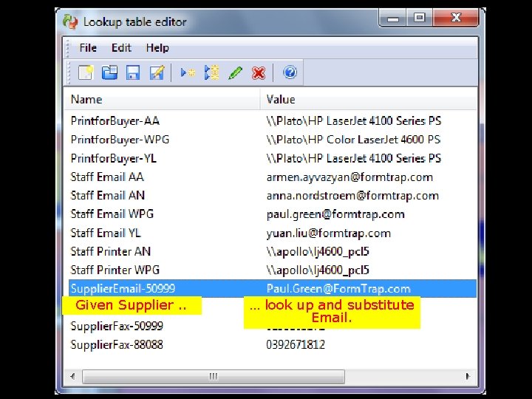Click the value yuan.liu@formtrap.com
Screen dimensions: 532x399
[x=328, y=233]
